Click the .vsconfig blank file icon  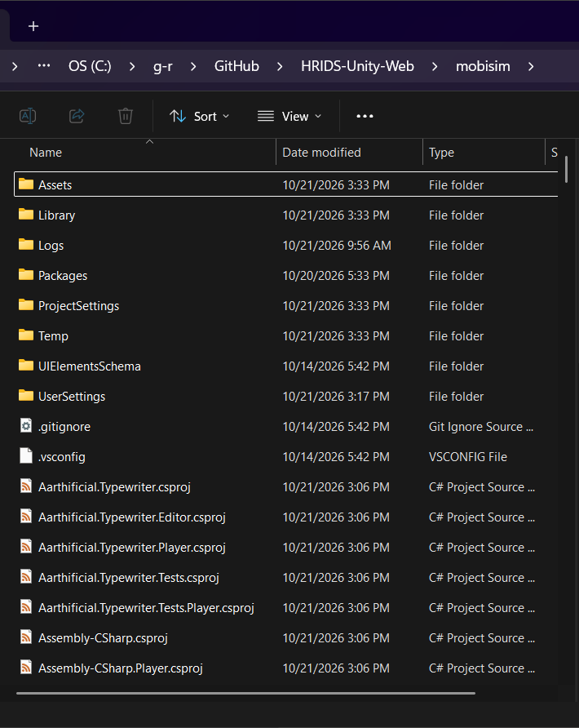click(26, 456)
